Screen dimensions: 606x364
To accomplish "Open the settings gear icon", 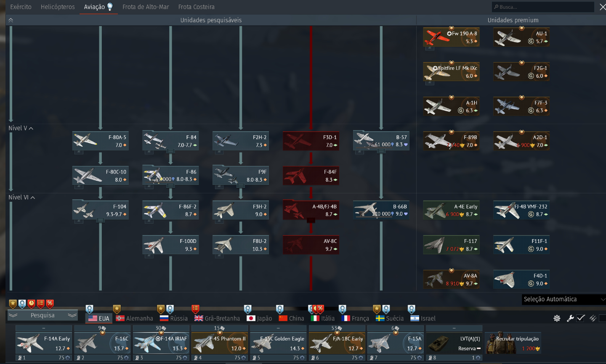I will (x=557, y=318).
